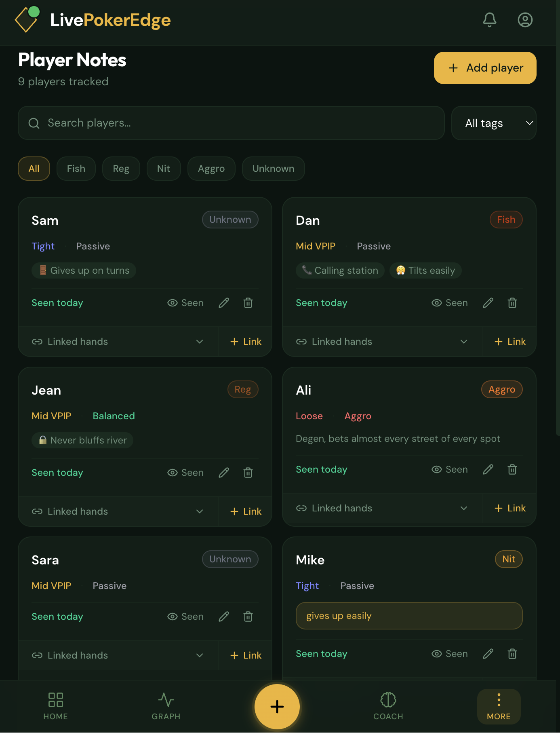Go to Home tab
Image resolution: width=560 pixels, height=735 pixels.
[x=55, y=706]
